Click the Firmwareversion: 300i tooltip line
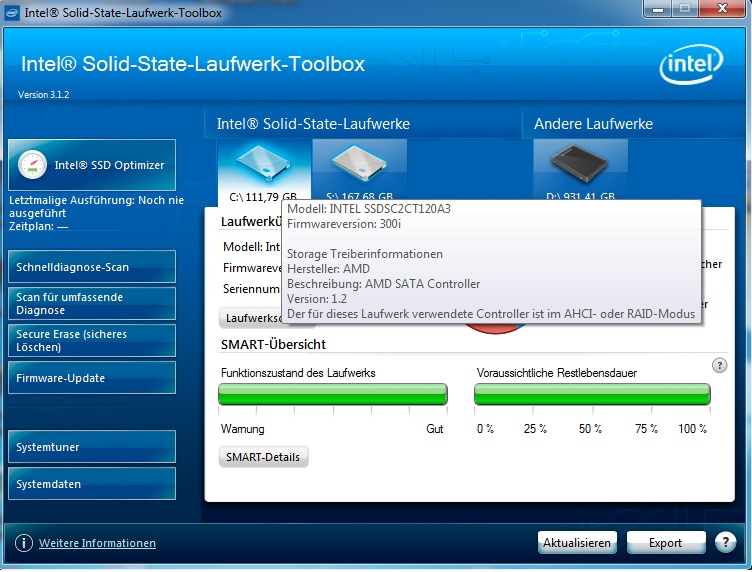Viewport: 752px width, 572px height. (344, 224)
